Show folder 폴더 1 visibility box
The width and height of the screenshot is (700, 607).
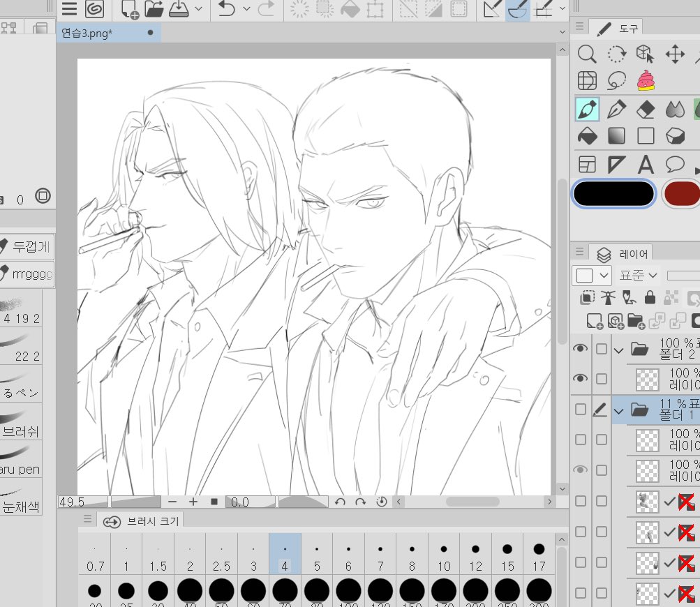[581, 410]
